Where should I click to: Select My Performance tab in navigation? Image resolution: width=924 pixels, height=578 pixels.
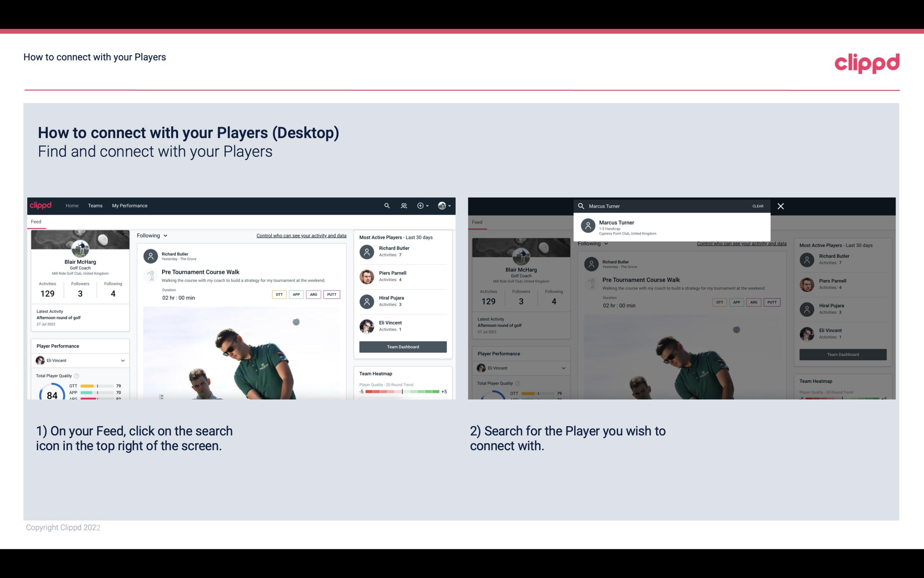[x=129, y=205]
